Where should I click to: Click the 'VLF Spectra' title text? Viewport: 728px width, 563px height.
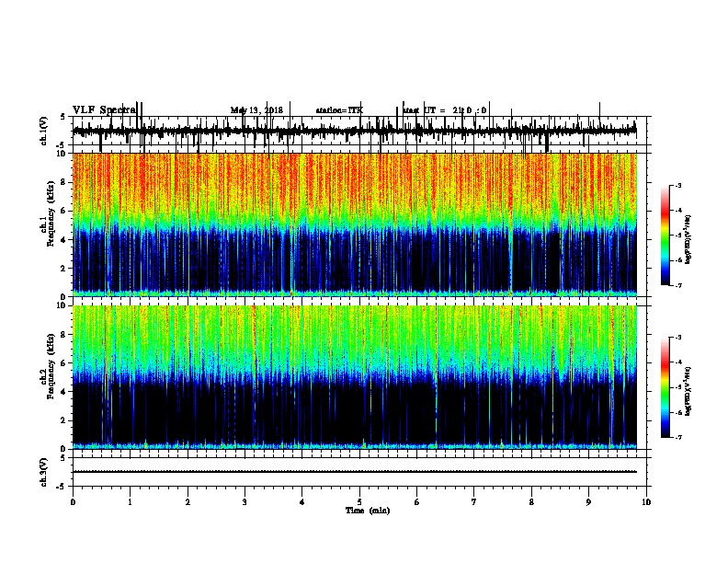pos(104,110)
